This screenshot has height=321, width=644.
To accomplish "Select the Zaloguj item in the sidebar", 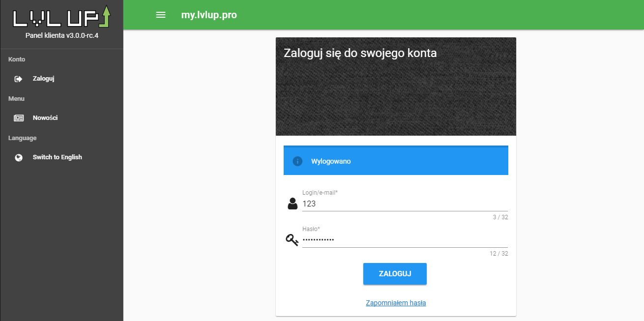I will 43,79.
